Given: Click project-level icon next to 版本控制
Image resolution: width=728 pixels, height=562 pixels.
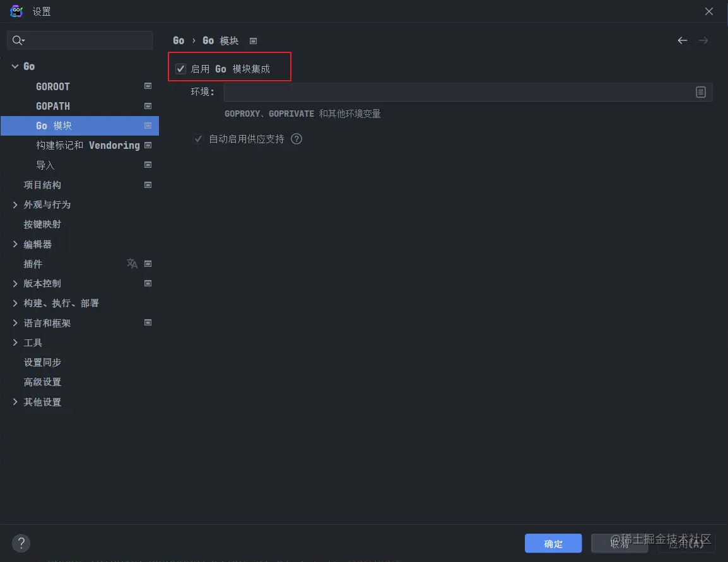Looking at the screenshot, I should (148, 283).
